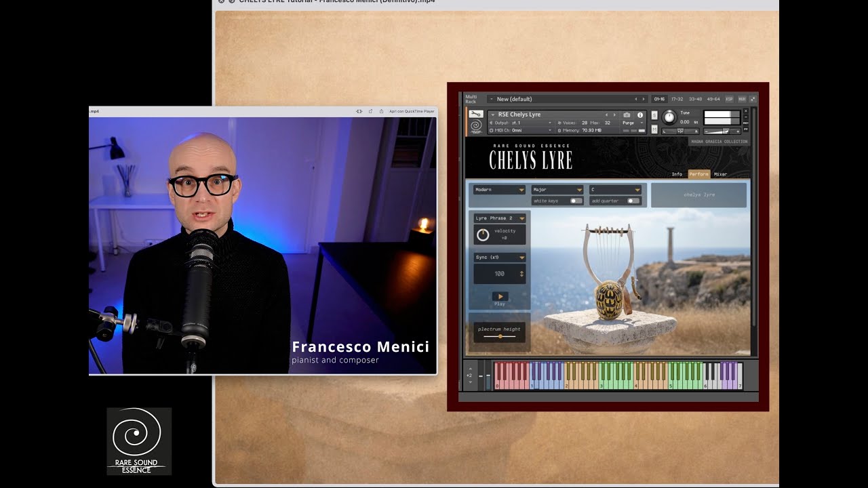
Task: Switch to the Perform tab
Action: tap(698, 174)
